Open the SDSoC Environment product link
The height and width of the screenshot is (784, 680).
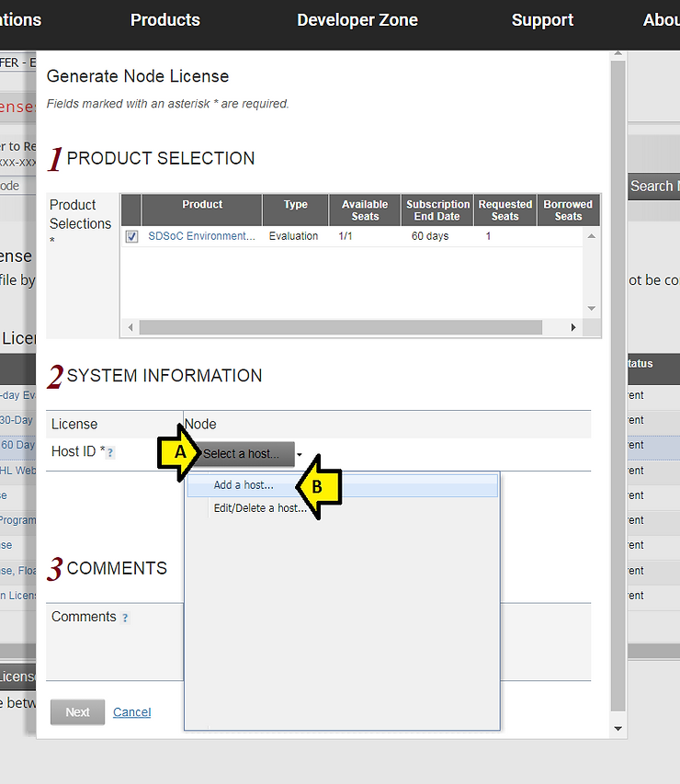pos(202,236)
